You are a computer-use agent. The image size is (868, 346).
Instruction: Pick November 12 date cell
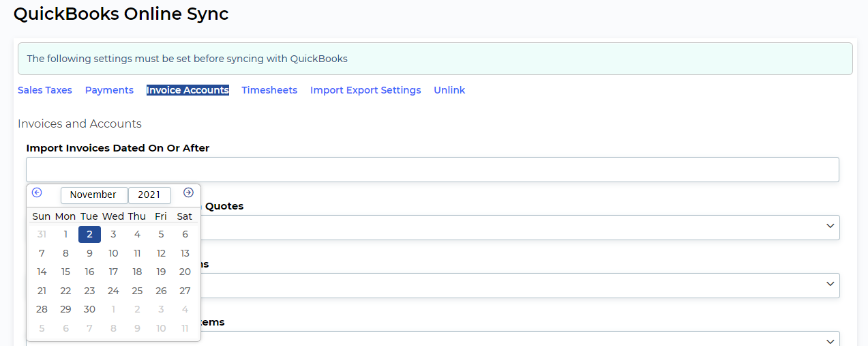pyautogui.click(x=161, y=253)
